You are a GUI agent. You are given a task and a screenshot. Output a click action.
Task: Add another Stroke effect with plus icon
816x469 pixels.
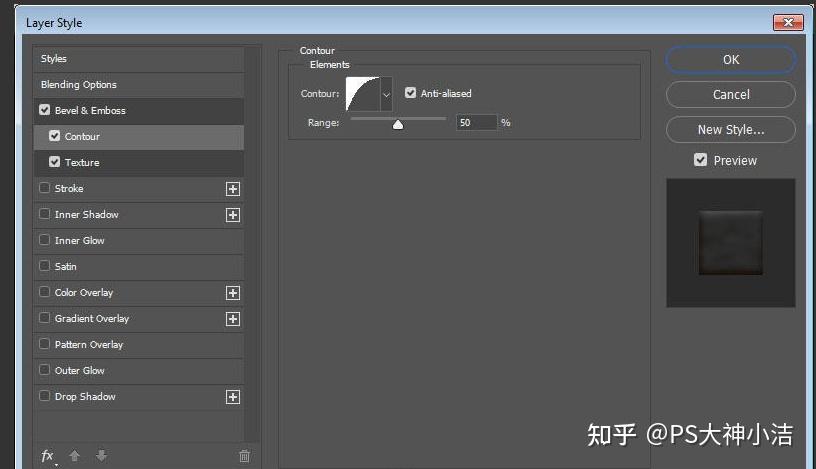pos(233,189)
